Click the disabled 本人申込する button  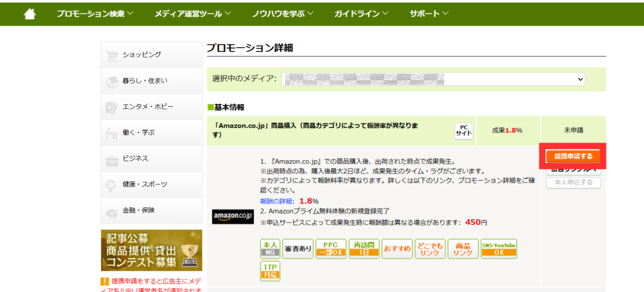coord(574,182)
